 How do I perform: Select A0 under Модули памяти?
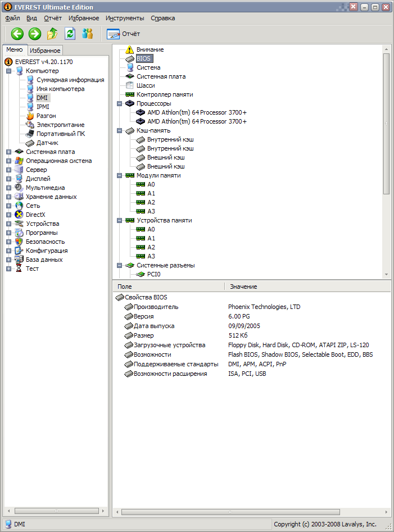point(151,185)
